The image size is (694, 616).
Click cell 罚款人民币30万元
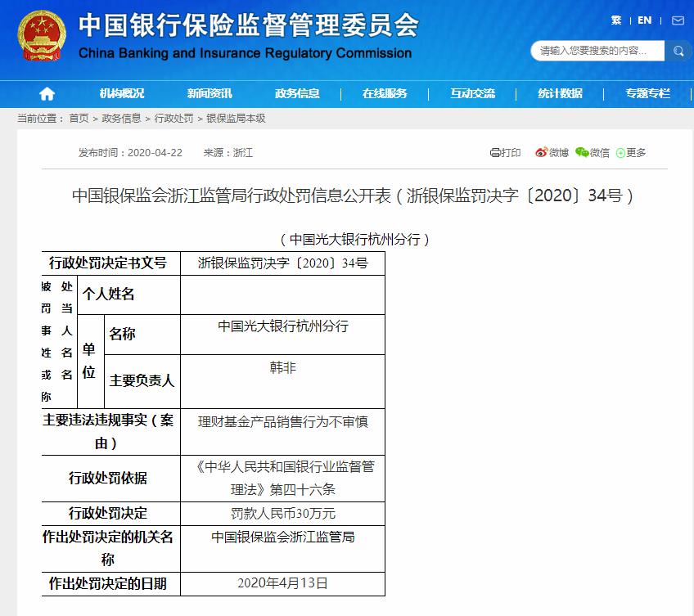point(283,514)
